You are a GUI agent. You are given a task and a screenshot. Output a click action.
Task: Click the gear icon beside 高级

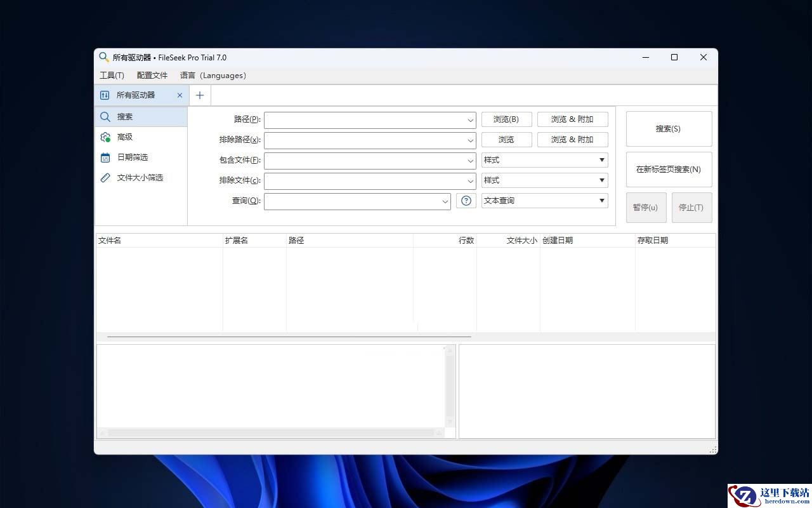click(x=105, y=137)
